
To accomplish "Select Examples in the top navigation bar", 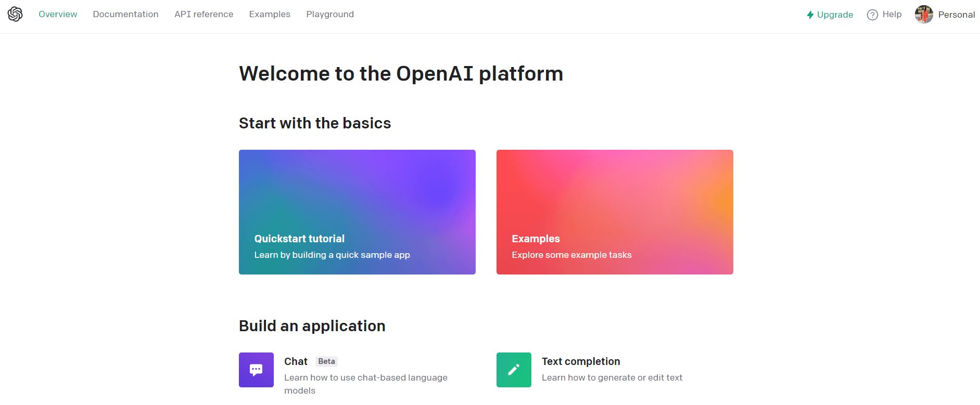I will point(270,14).
